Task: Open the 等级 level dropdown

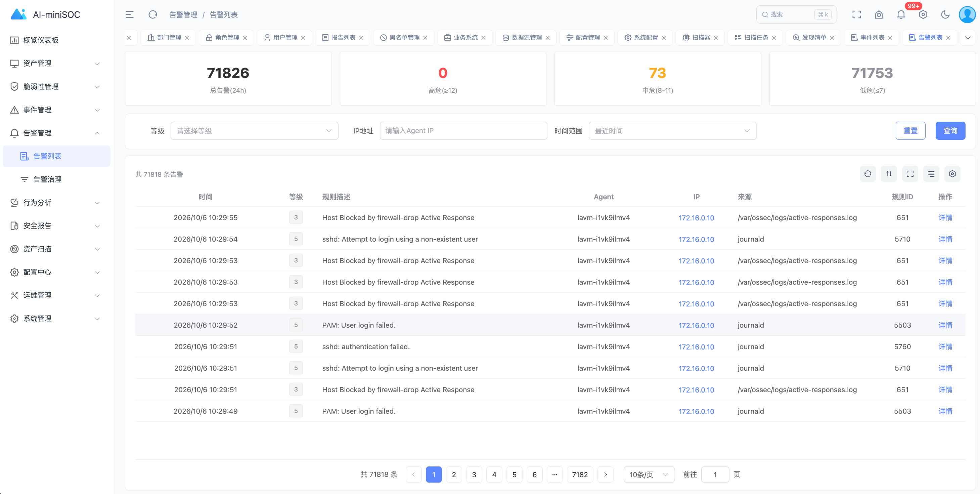Action: pyautogui.click(x=254, y=130)
